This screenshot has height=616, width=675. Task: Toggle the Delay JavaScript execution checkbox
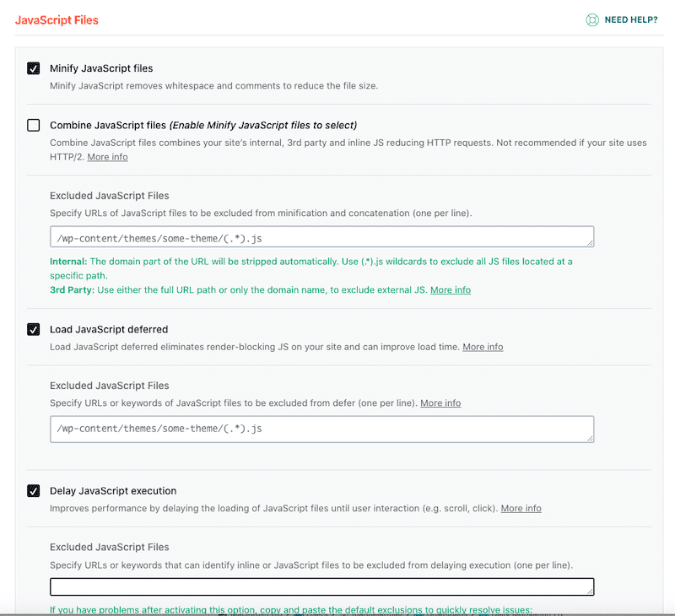[34, 490]
